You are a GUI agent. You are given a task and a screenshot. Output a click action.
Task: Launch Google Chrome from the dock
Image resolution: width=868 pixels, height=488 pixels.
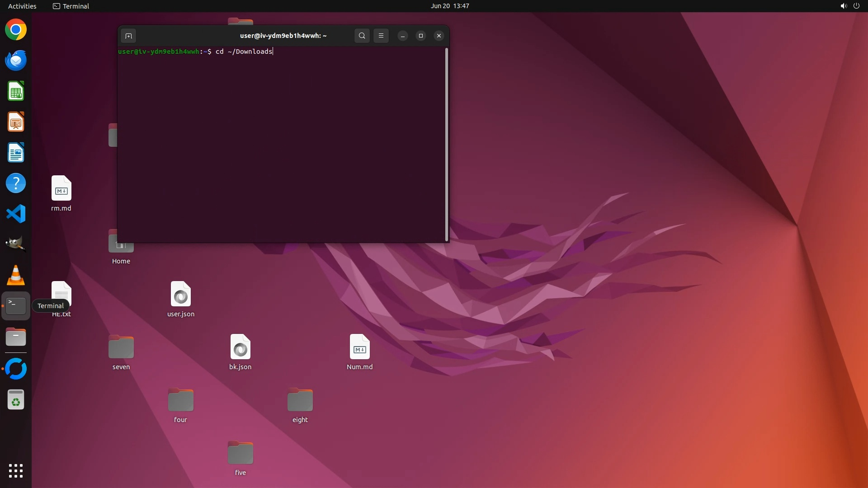16,30
